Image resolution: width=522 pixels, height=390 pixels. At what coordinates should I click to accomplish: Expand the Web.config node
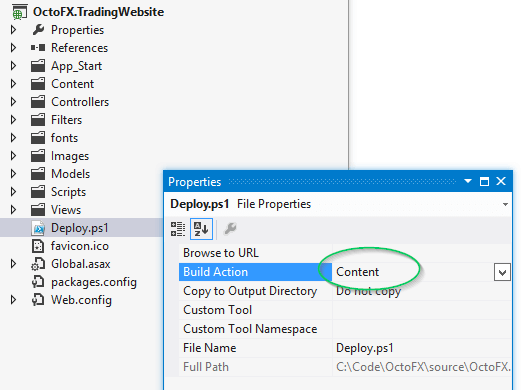[13, 300]
